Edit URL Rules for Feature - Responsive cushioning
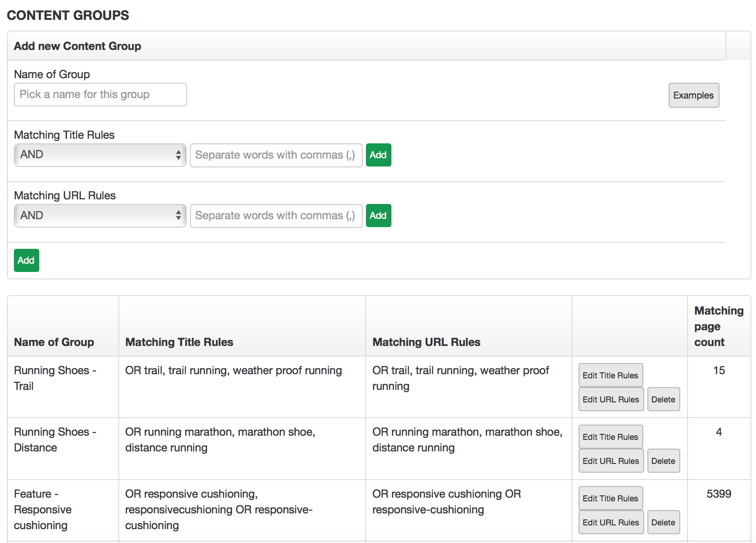Viewport: 756px width, 543px height. click(610, 522)
